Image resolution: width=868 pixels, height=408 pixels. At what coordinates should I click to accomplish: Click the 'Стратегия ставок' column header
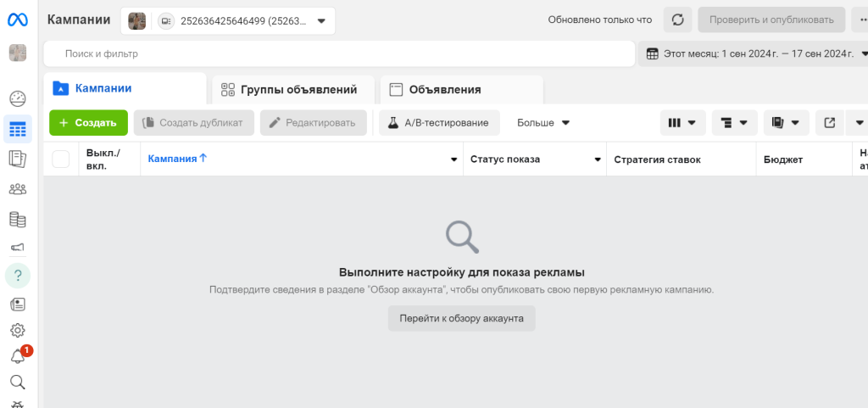click(658, 159)
